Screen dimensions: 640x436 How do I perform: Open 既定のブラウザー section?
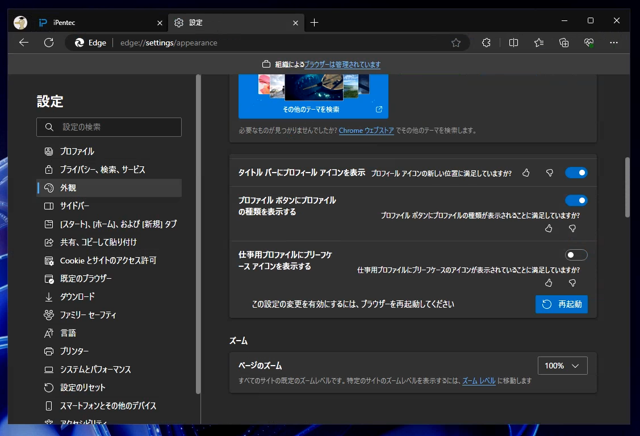(109, 278)
